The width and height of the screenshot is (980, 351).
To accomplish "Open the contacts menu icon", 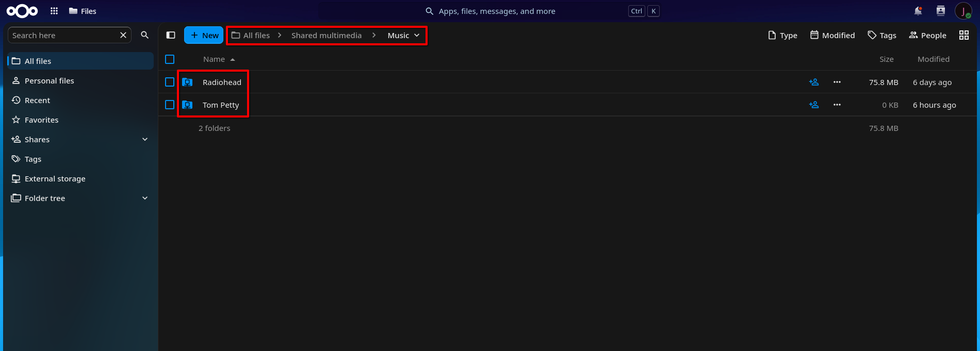I will [x=941, y=11].
